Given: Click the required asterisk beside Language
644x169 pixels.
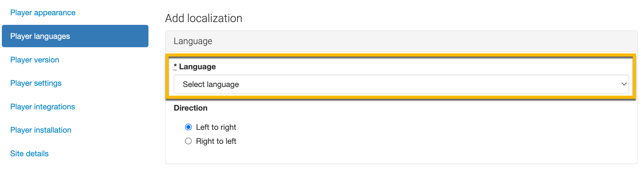Looking at the screenshot, I should point(175,66).
